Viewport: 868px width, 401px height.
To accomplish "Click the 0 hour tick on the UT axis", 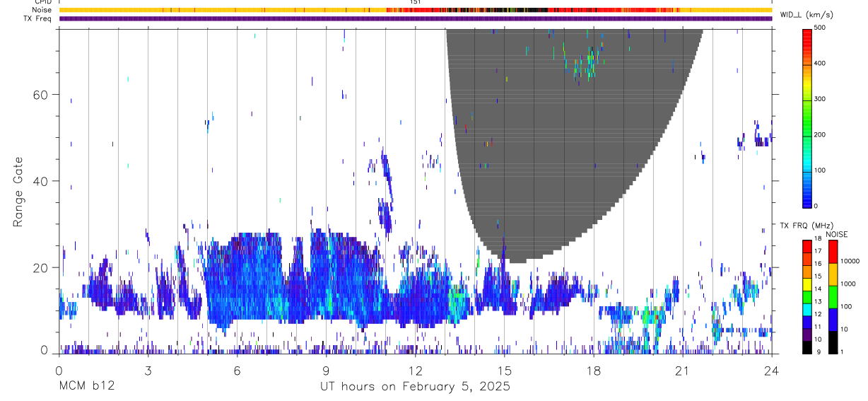I will [x=59, y=370].
